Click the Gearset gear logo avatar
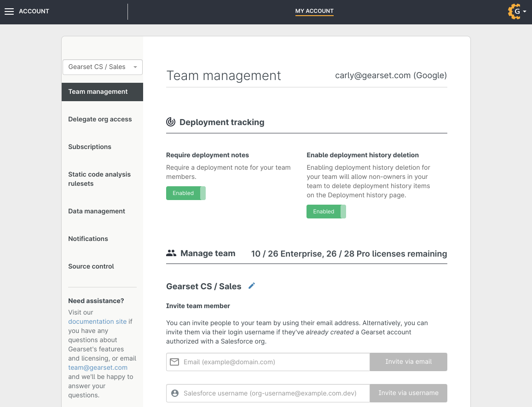 pos(514,11)
